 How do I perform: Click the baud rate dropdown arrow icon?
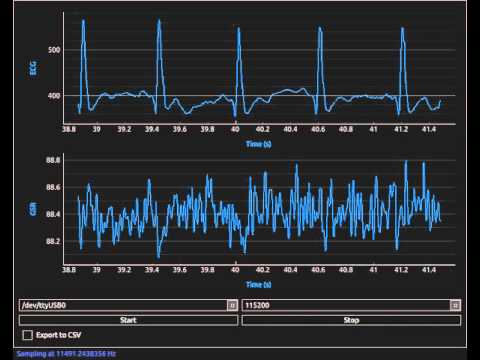(455, 305)
